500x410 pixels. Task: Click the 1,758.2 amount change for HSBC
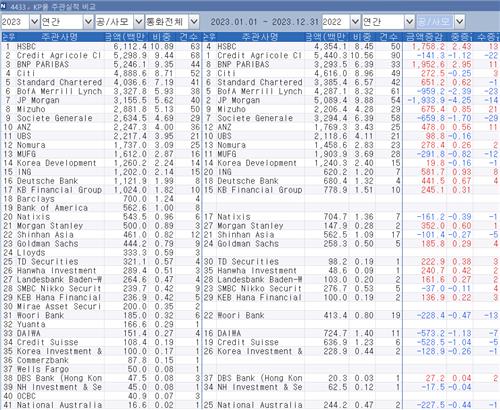(428, 46)
